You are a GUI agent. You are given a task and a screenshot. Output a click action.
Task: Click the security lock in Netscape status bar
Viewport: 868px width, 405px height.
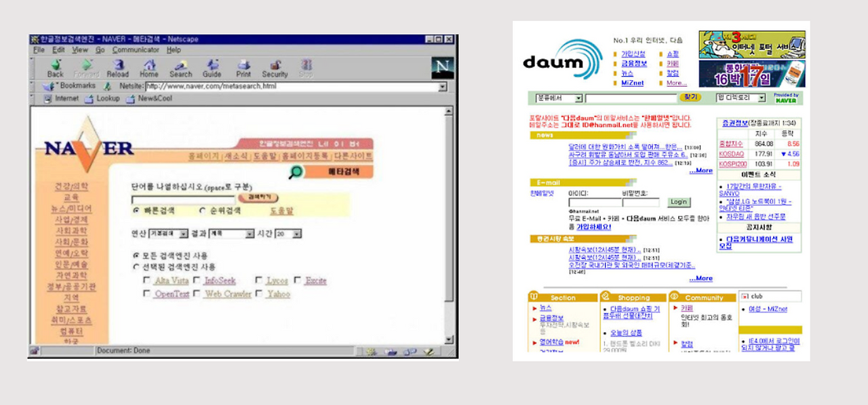34,351
